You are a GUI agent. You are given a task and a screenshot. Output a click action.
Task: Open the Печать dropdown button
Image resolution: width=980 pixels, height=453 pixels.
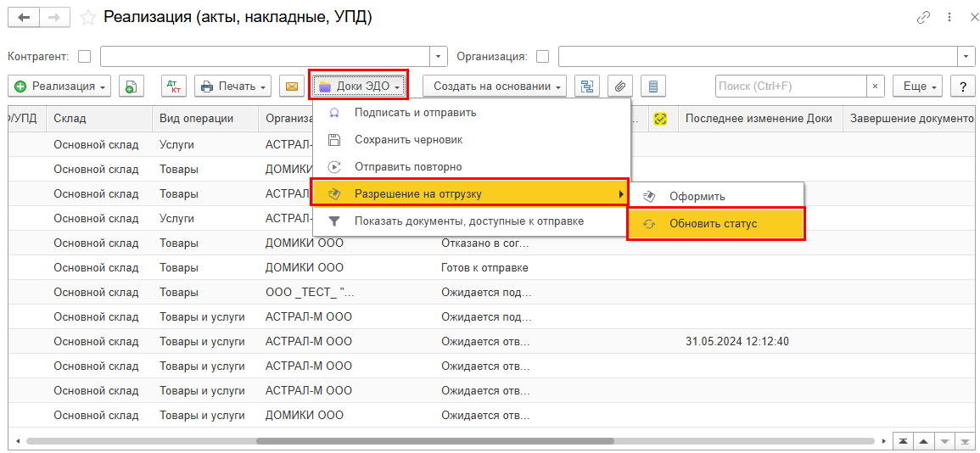[x=232, y=87]
